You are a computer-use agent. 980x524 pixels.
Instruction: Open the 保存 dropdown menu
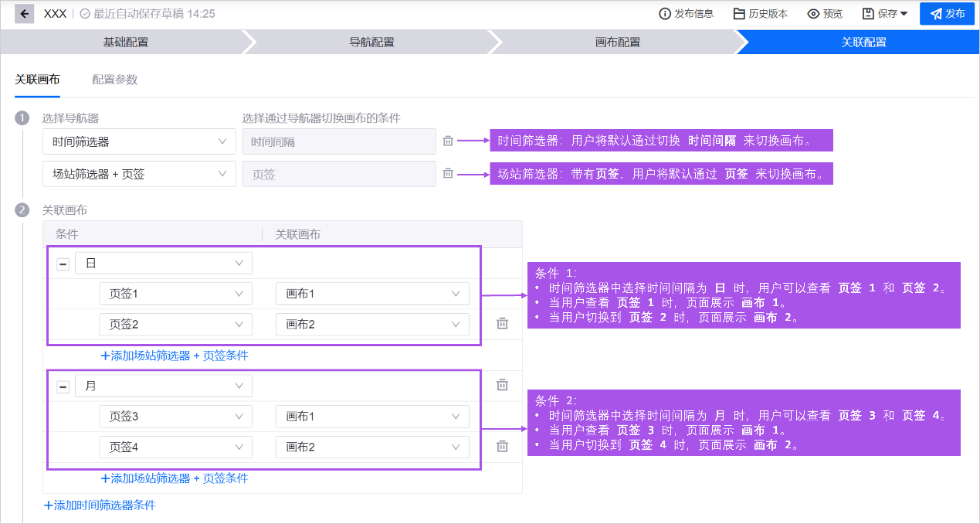(885, 14)
